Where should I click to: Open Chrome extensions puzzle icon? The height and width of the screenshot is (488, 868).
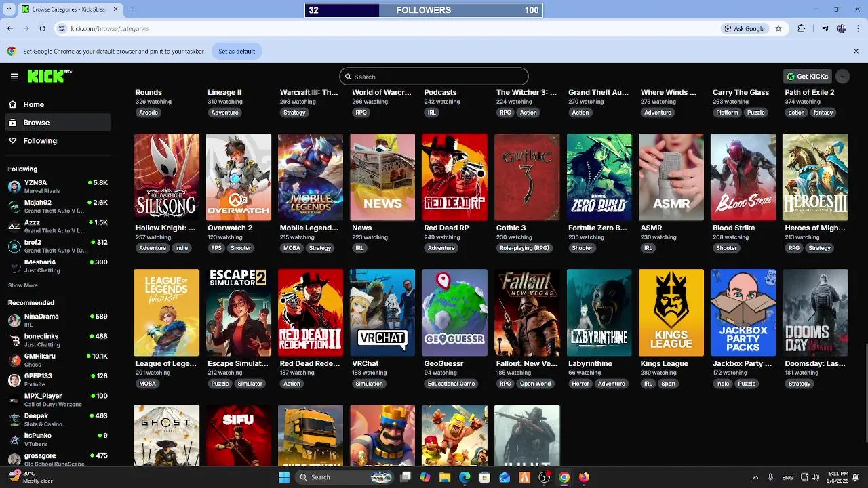(802, 28)
